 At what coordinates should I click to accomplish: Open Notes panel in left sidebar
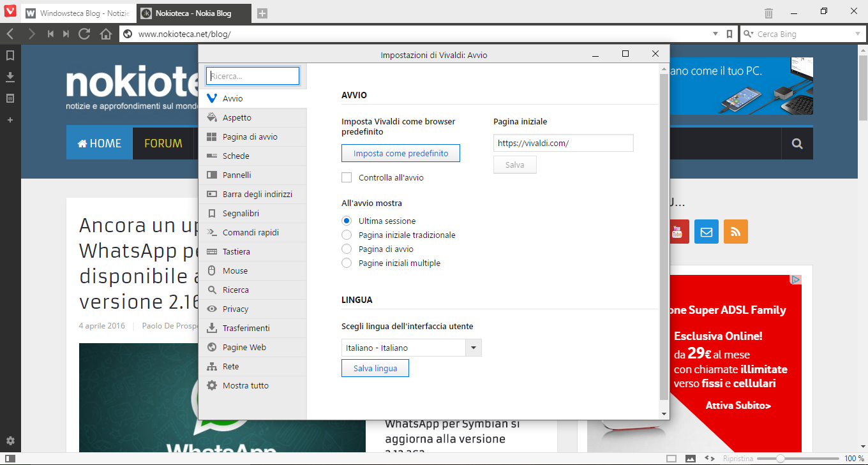pos(10,98)
